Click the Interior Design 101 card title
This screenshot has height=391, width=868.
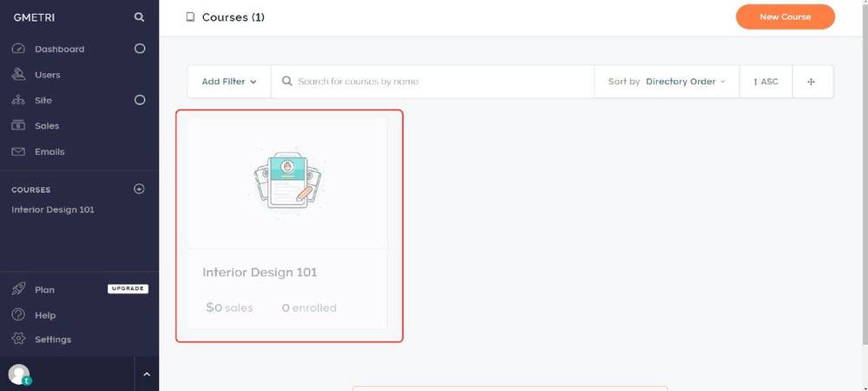click(x=260, y=272)
